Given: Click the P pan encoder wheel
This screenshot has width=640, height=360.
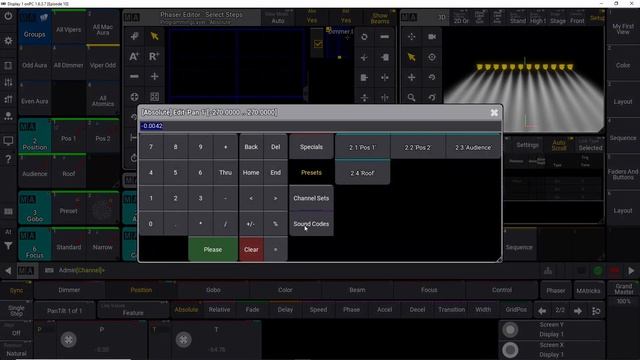Looking at the screenshot, I should click(69, 340).
